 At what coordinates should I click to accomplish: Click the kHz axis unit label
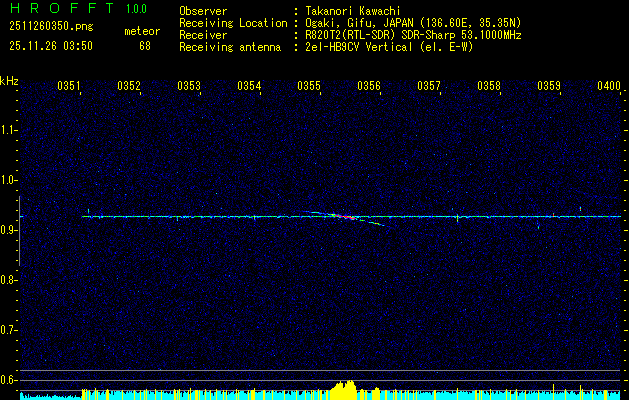pos(9,81)
